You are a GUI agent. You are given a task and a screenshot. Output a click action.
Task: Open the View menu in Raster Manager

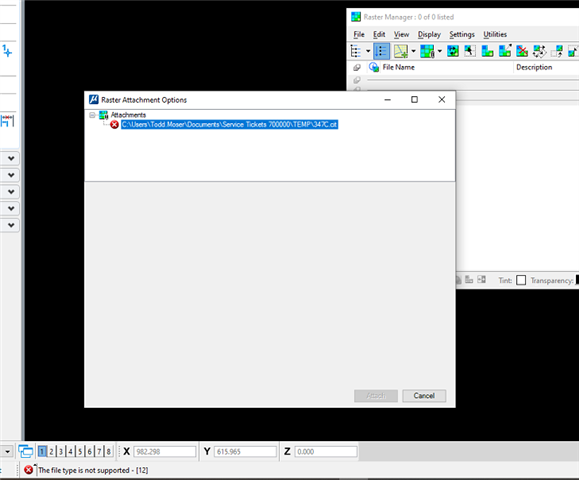point(401,34)
